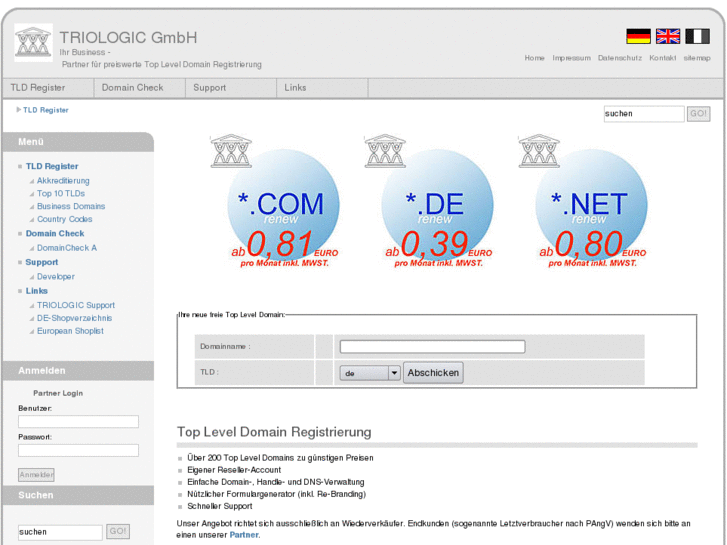Open the Kontakt page
This screenshot has width=727, height=545.
[663, 58]
